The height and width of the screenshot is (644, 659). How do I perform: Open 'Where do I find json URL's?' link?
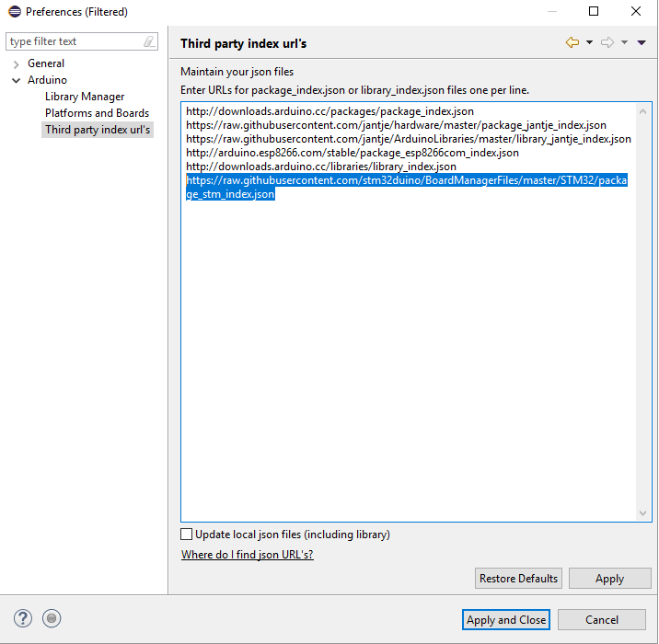pyautogui.click(x=247, y=555)
